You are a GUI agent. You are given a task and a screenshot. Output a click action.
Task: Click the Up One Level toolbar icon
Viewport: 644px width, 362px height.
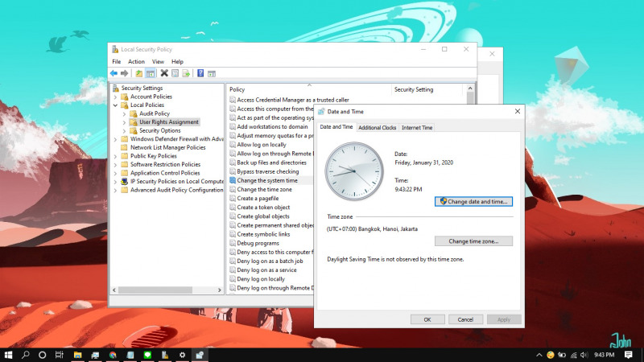(138, 73)
